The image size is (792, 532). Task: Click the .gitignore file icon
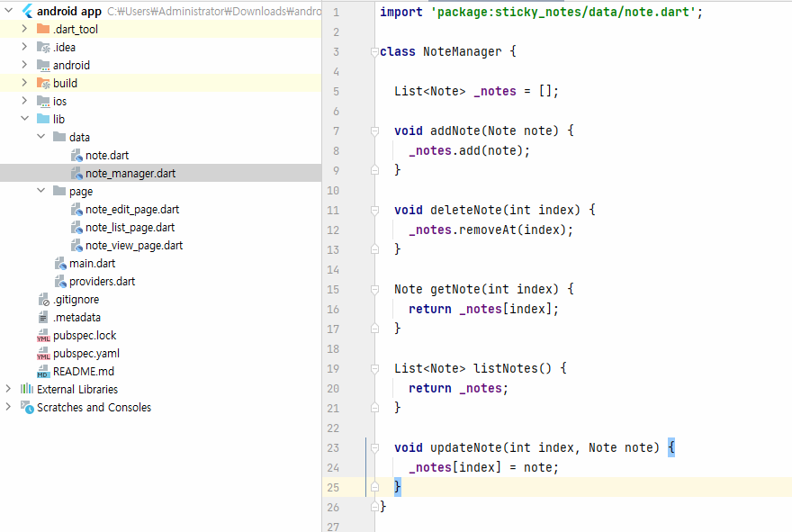point(43,300)
